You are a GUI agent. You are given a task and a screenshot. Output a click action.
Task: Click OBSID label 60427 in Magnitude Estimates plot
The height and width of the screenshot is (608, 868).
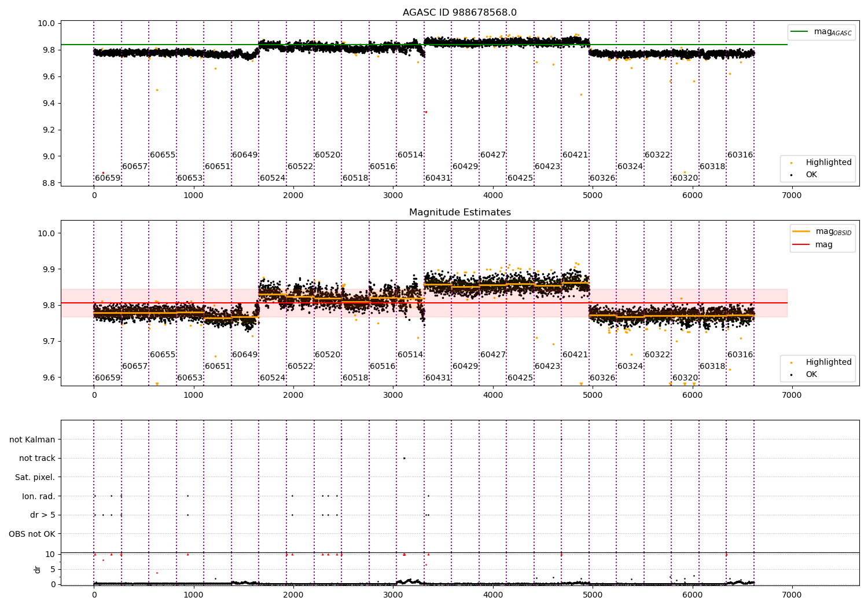[x=493, y=355]
